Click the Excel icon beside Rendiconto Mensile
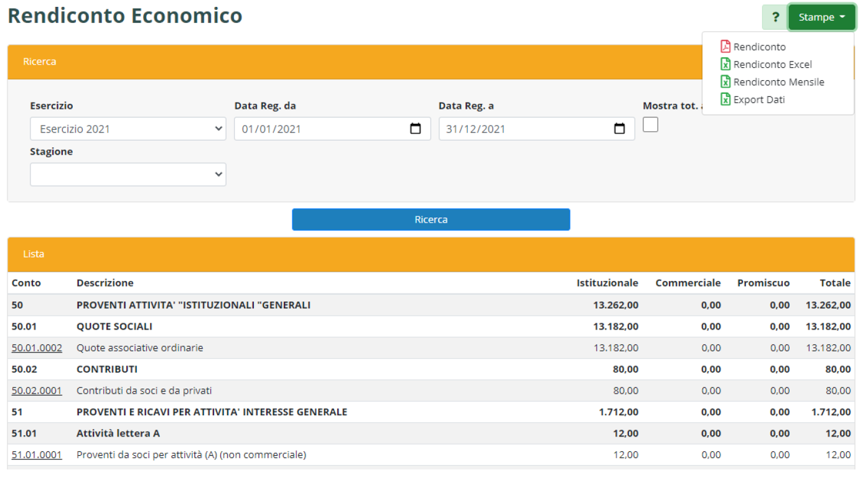Screen dimensions: 868x480 coord(725,81)
